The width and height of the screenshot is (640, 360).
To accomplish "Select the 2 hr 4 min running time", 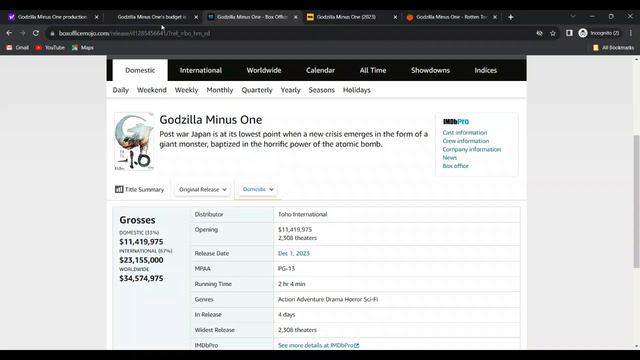I will pos(291,284).
